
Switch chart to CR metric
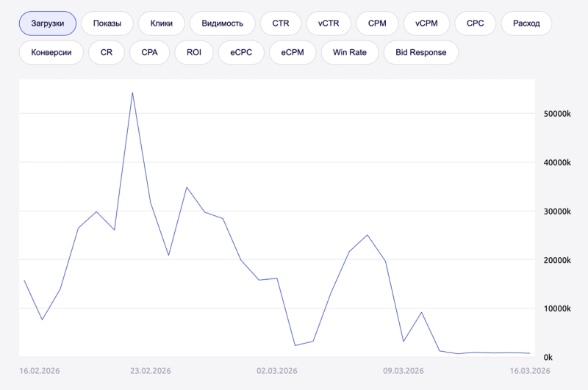[107, 52]
